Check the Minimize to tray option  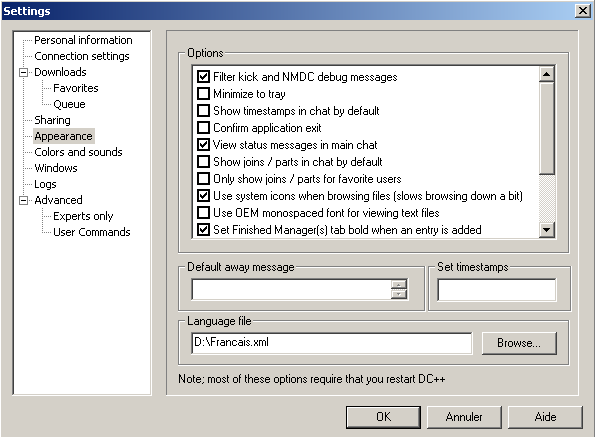[x=203, y=94]
